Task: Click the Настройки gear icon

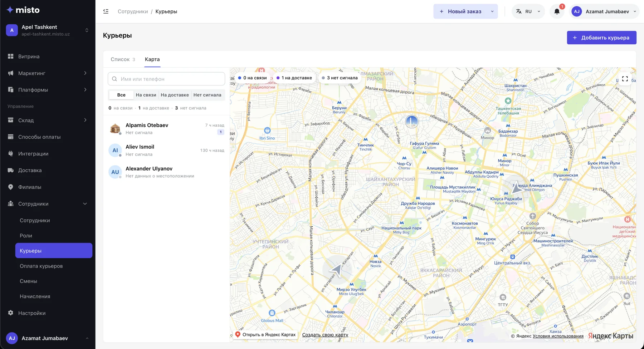Action: [x=11, y=313]
